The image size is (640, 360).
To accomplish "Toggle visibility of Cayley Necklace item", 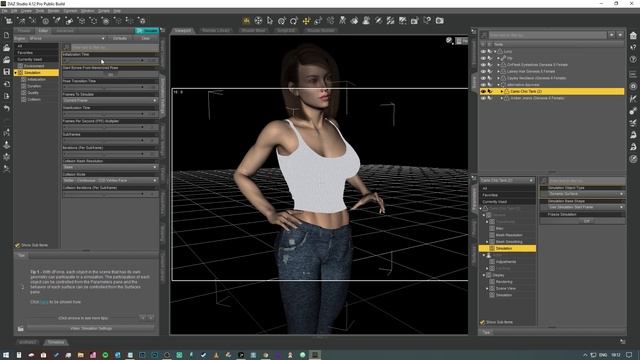I will pos(483,78).
